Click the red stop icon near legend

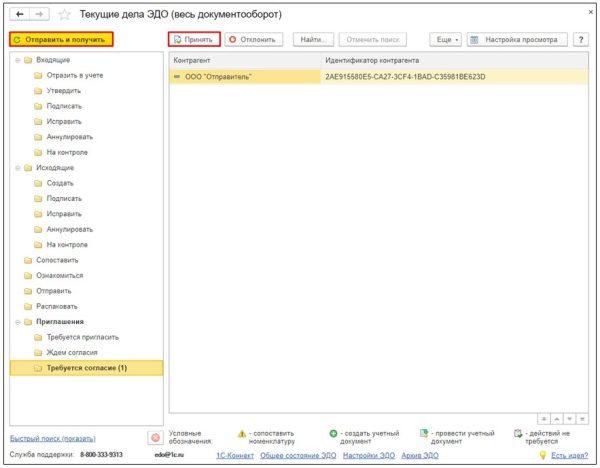point(155,437)
